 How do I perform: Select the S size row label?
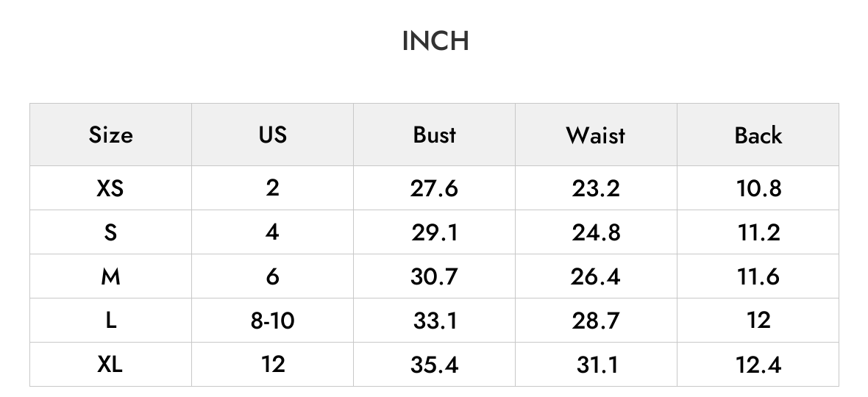pos(110,232)
